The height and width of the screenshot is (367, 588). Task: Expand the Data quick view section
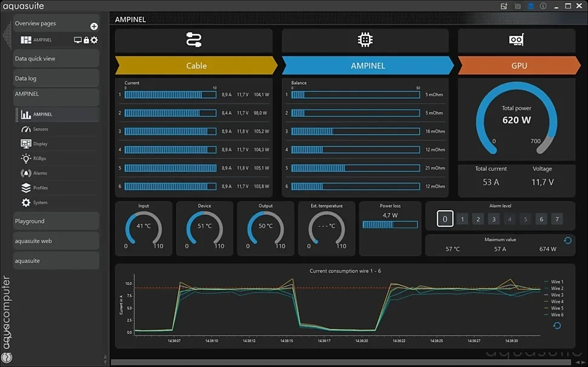(56, 59)
